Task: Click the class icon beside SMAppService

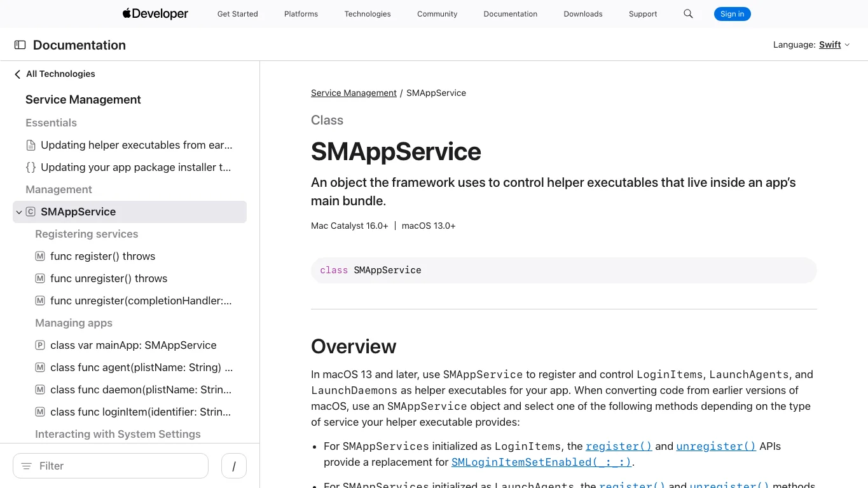Action: 31,212
